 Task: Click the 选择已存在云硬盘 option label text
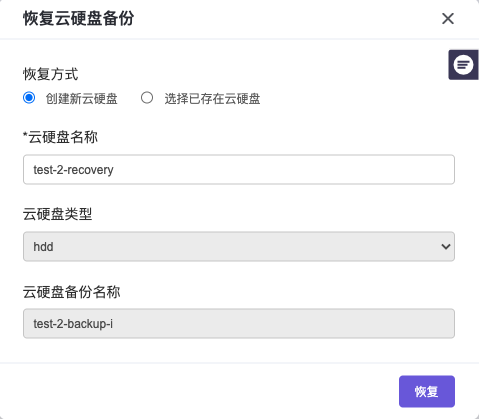[x=212, y=99]
